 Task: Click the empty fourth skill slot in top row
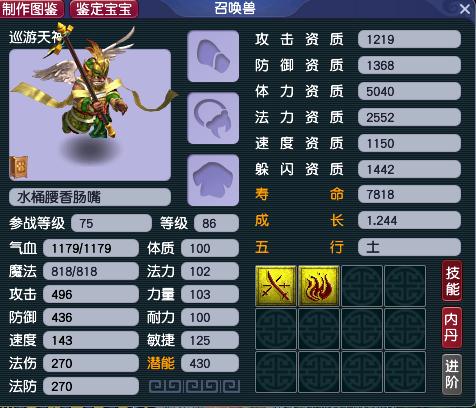(405, 286)
